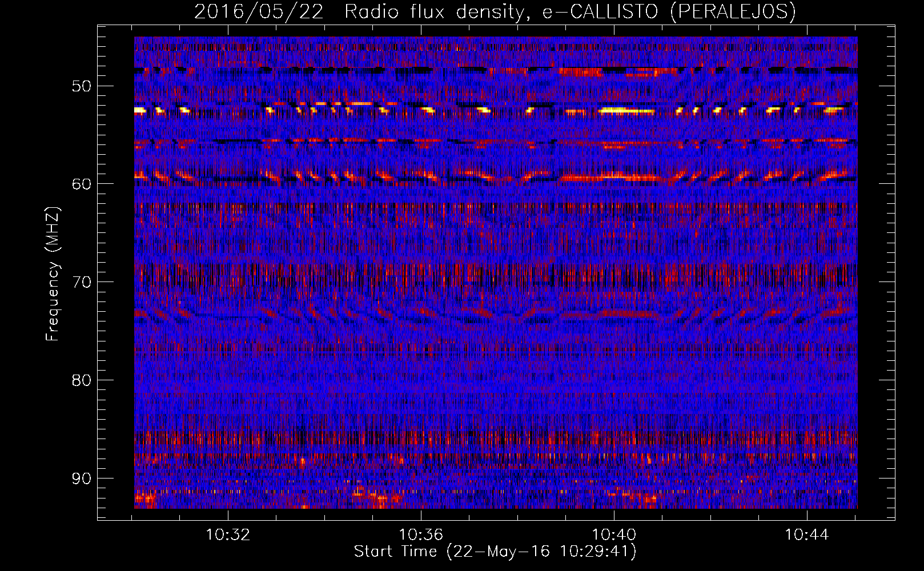Click the 80 frequency tick label
This screenshot has width=924, height=571.
82,380
